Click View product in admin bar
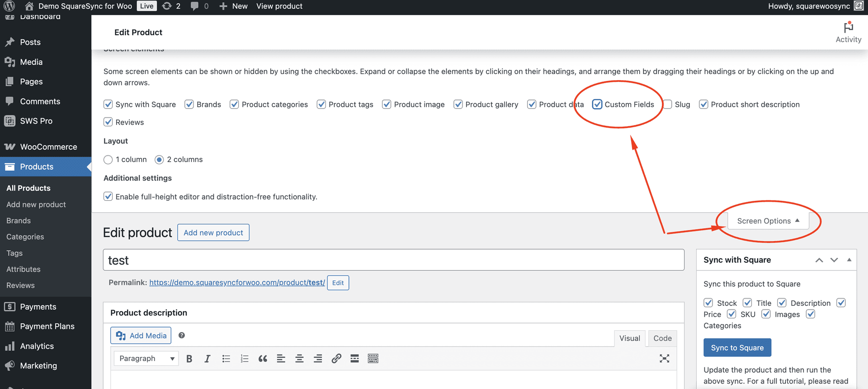The height and width of the screenshot is (389, 868). click(279, 6)
